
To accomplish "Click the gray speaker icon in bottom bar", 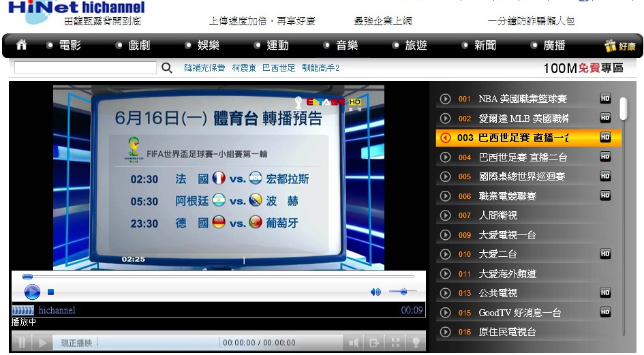I will [353, 342].
